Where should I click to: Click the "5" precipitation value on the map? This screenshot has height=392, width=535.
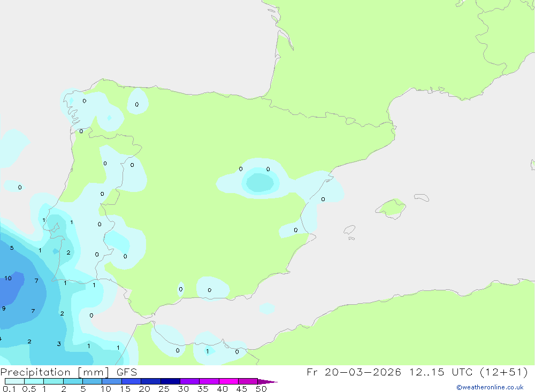pos(12,248)
